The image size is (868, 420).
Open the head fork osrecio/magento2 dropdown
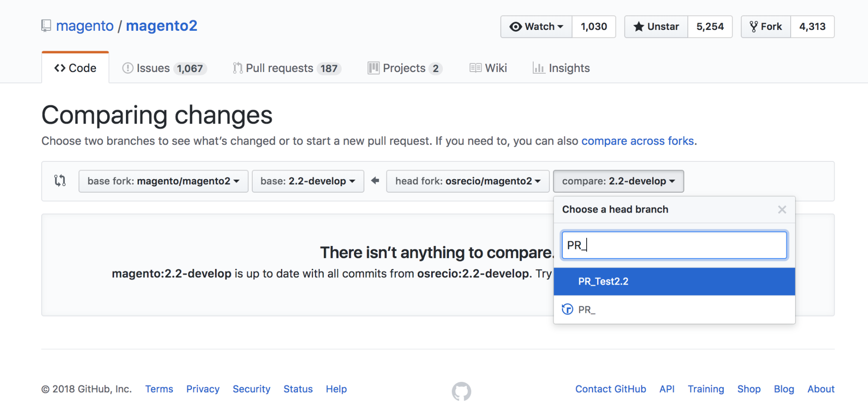468,181
